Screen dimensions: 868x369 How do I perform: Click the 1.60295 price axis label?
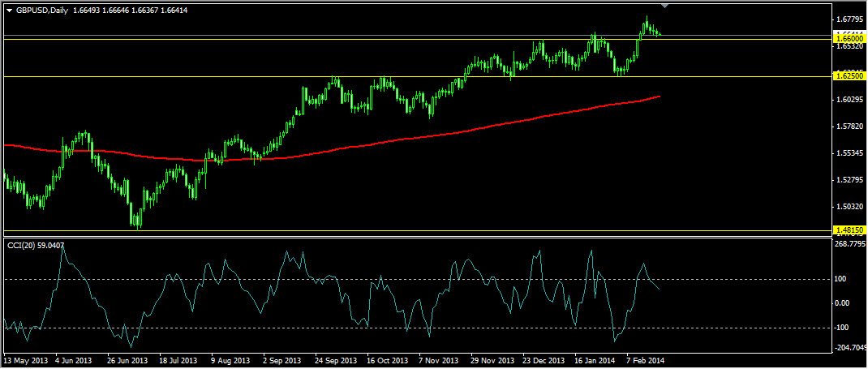850,100
